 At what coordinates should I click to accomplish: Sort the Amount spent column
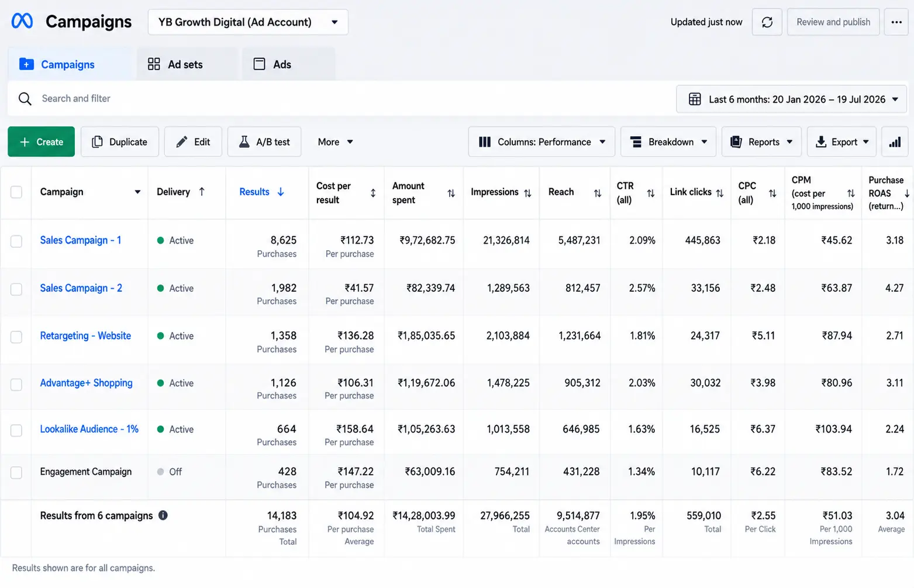pos(451,193)
